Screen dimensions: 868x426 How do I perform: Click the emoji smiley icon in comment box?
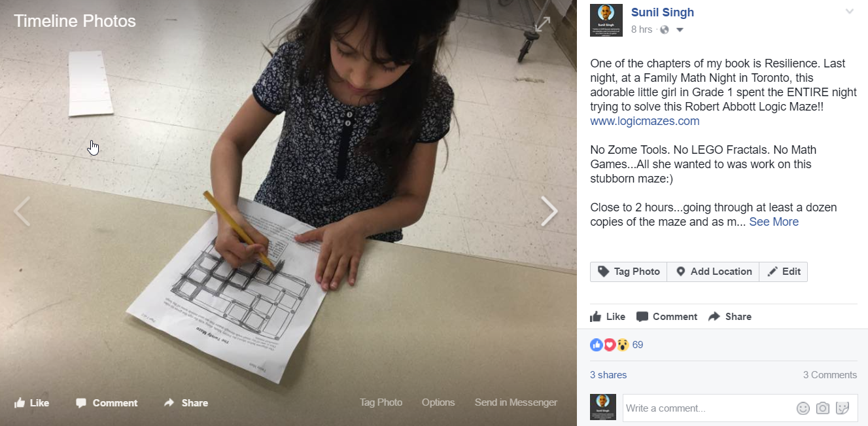point(803,408)
